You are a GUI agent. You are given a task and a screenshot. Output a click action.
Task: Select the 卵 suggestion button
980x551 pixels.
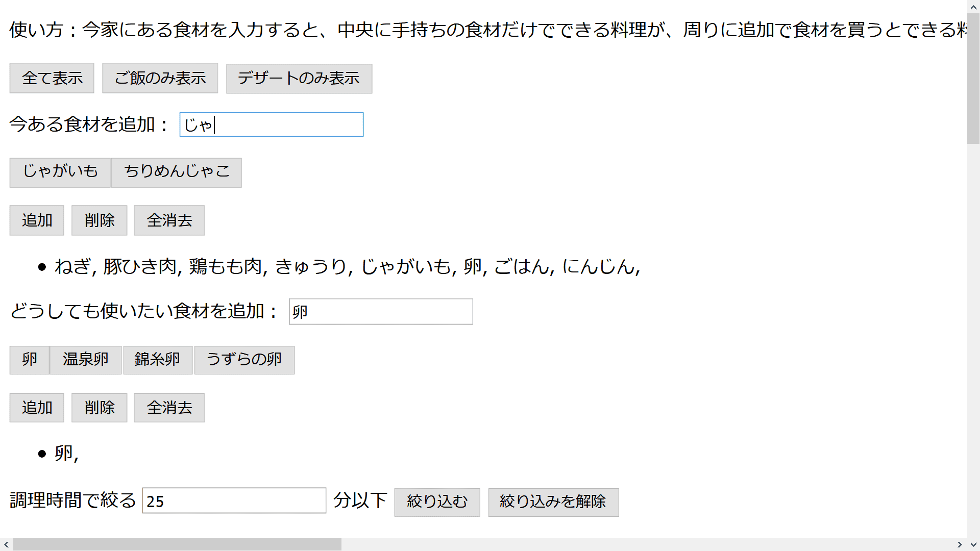[x=30, y=360]
